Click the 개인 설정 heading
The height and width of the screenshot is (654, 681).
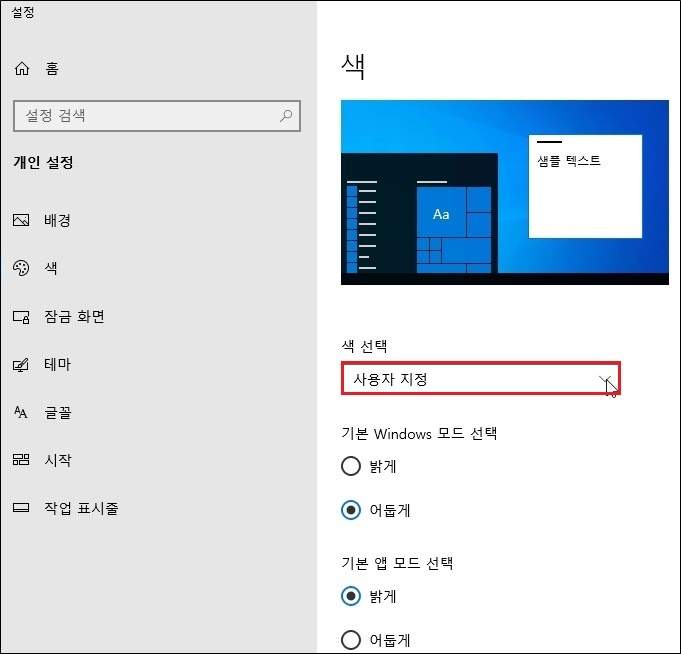[43, 163]
